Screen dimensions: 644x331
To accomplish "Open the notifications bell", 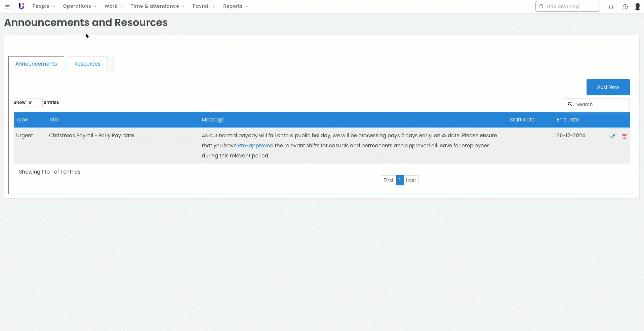I will tap(611, 7).
